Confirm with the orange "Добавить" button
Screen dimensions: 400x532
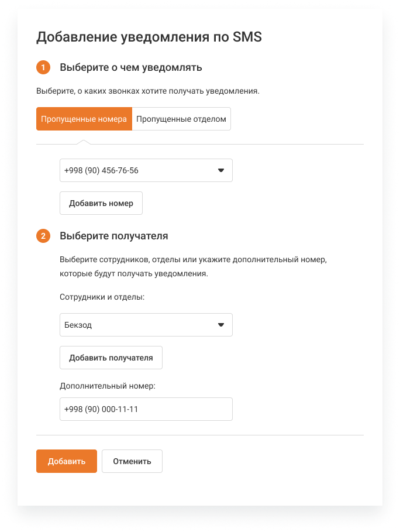(67, 461)
